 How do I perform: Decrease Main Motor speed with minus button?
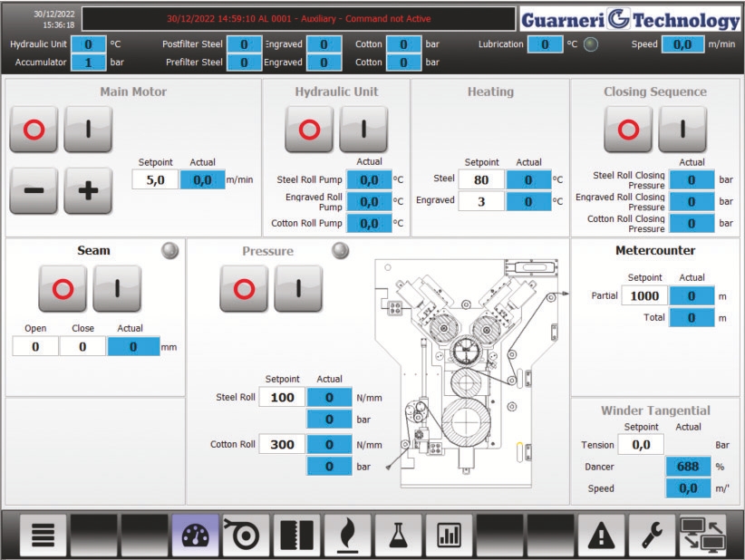pyautogui.click(x=34, y=191)
